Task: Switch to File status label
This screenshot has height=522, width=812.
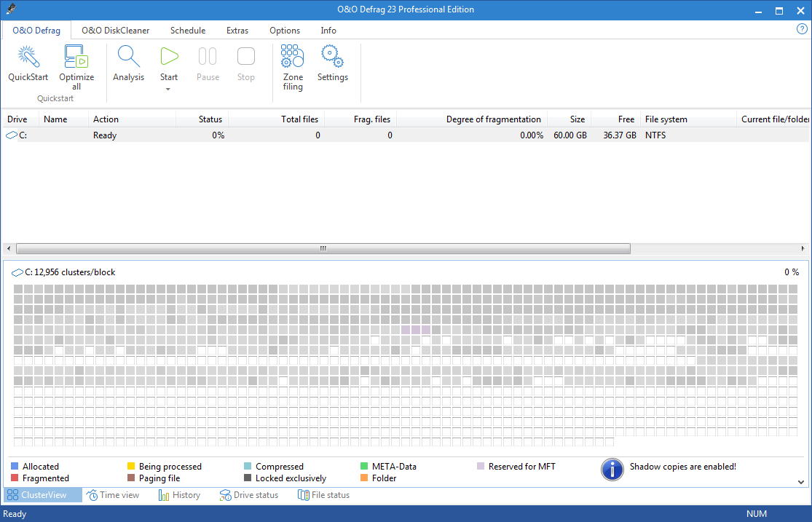Action: (331, 495)
